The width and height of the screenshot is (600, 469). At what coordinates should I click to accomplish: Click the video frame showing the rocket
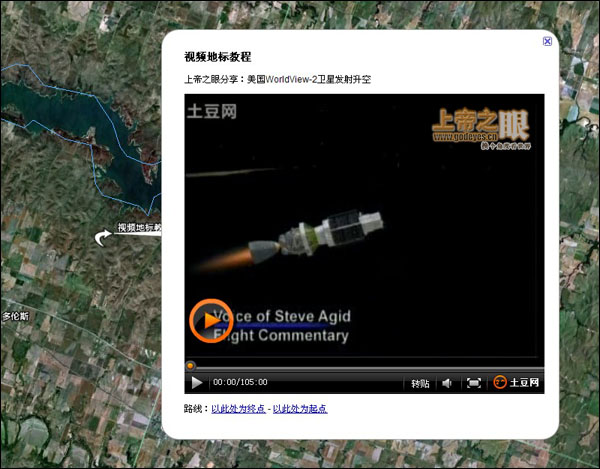pyautogui.click(x=364, y=226)
